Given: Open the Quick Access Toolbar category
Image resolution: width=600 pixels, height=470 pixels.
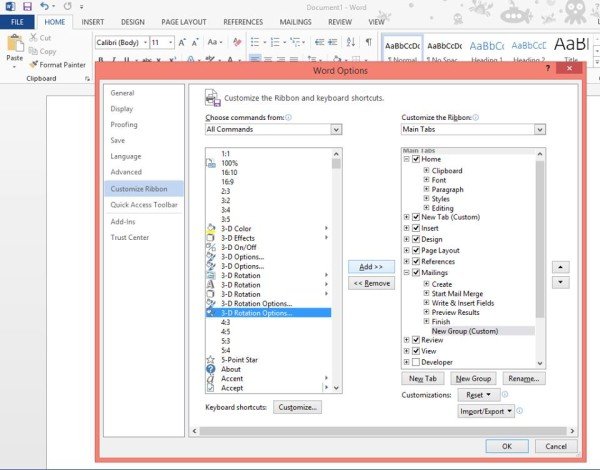Looking at the screenshot, I should point(143,205).
